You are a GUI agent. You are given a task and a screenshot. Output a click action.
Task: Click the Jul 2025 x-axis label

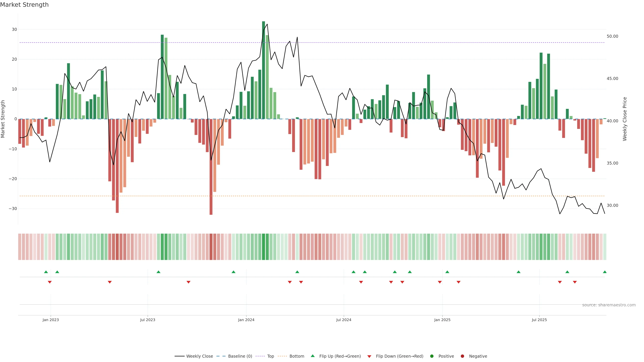(539, 320)
